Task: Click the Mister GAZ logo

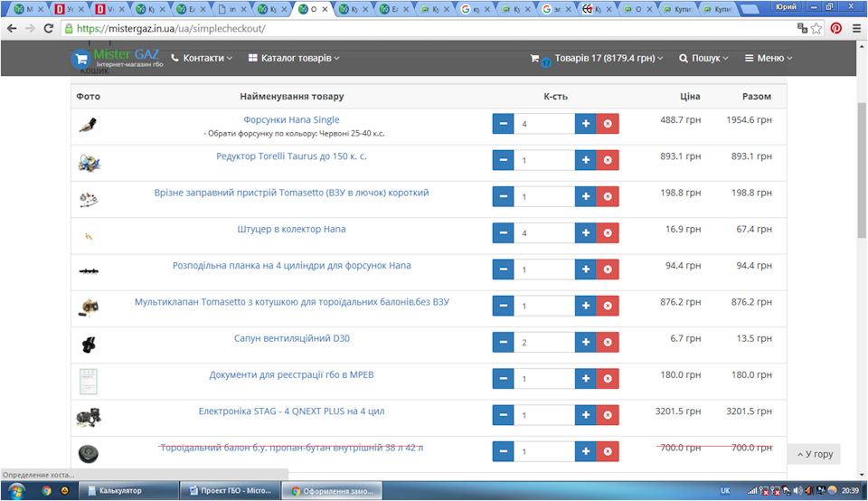Action: coord(118,58)
